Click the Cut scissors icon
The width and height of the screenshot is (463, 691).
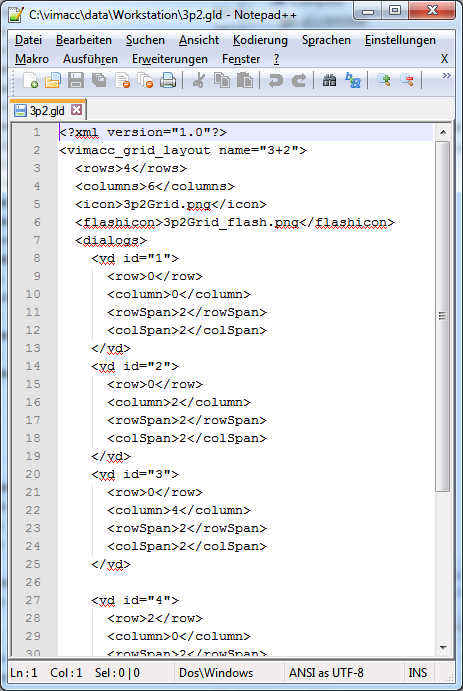[x=199, y=81]
